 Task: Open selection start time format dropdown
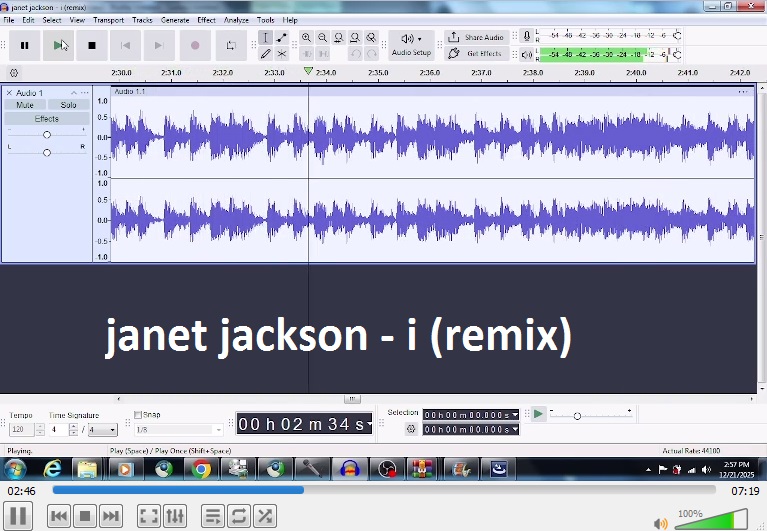[515, 415]
